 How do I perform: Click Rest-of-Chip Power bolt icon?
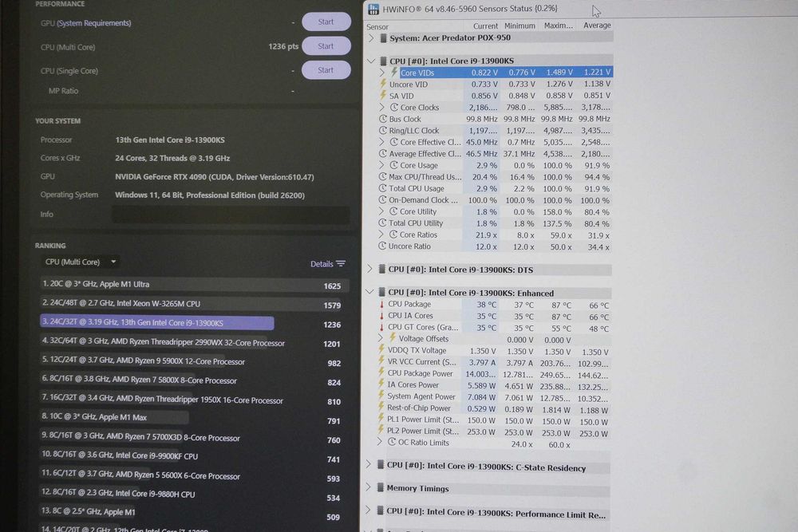click(x=381, y=407)
